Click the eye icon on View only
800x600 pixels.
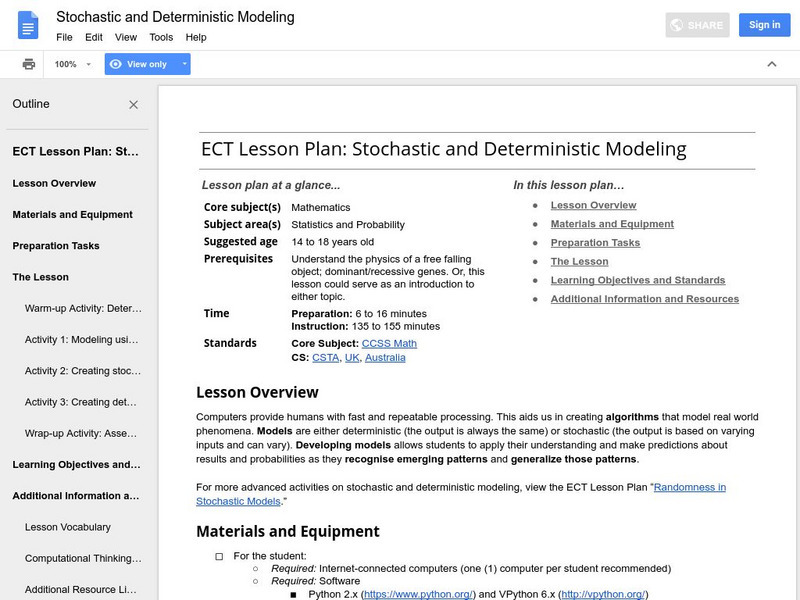pyautogui.click(x=116, y=64)
